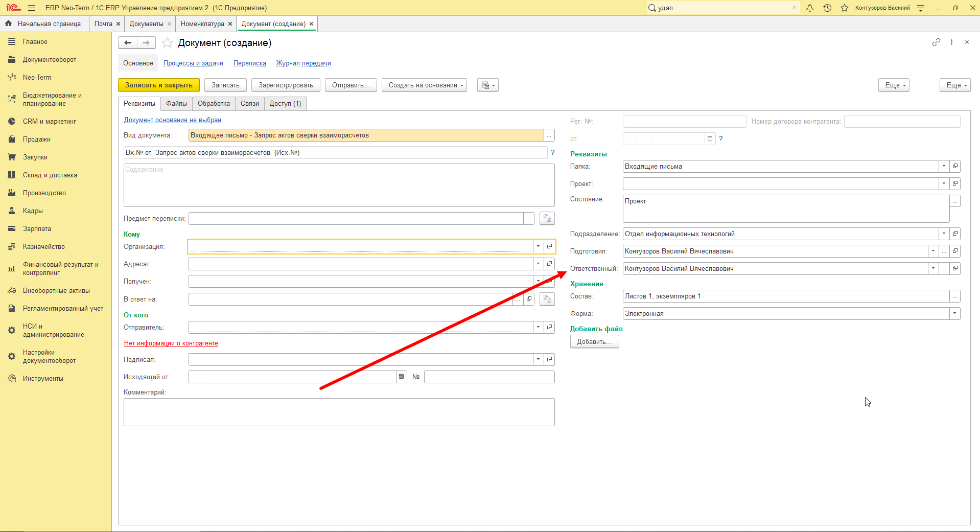Switch to the Файлы tab
This screenshot has width=980, height=532.
pyautogui.click(x=176, y=103)
